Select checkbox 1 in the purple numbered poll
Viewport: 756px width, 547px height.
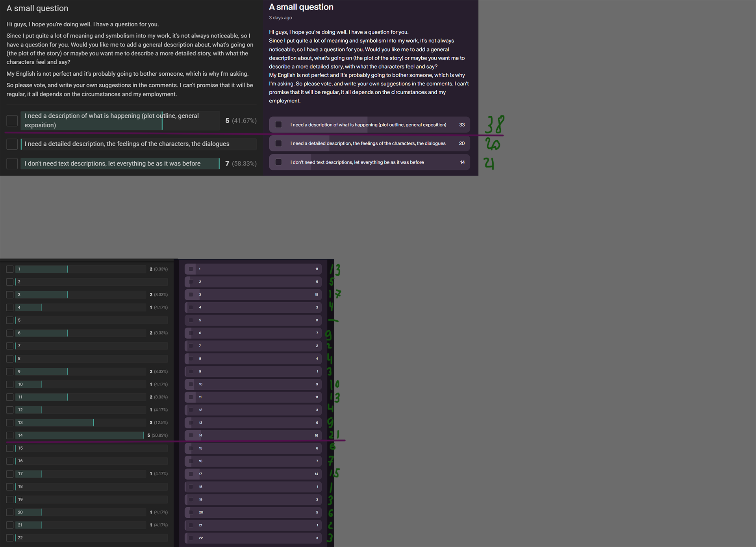[191, 269]
